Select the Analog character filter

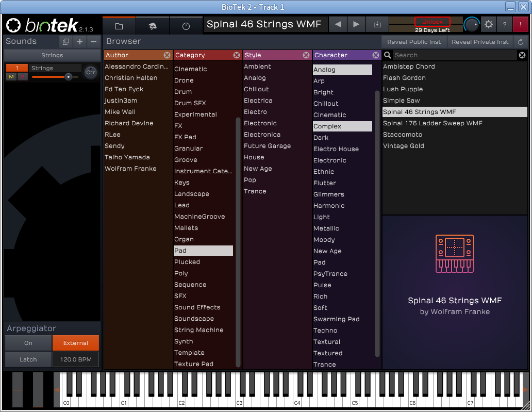[x=342, y=70]
